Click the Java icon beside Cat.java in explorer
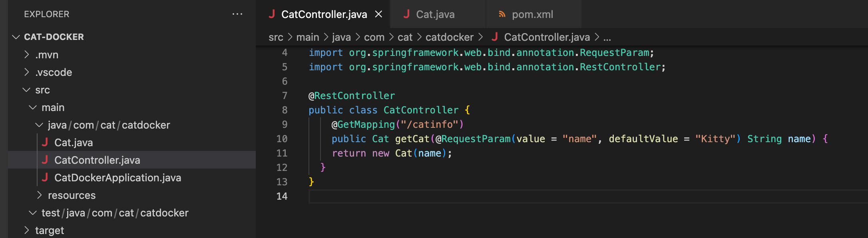Viewport: 868px width, 238px height. 45,142
